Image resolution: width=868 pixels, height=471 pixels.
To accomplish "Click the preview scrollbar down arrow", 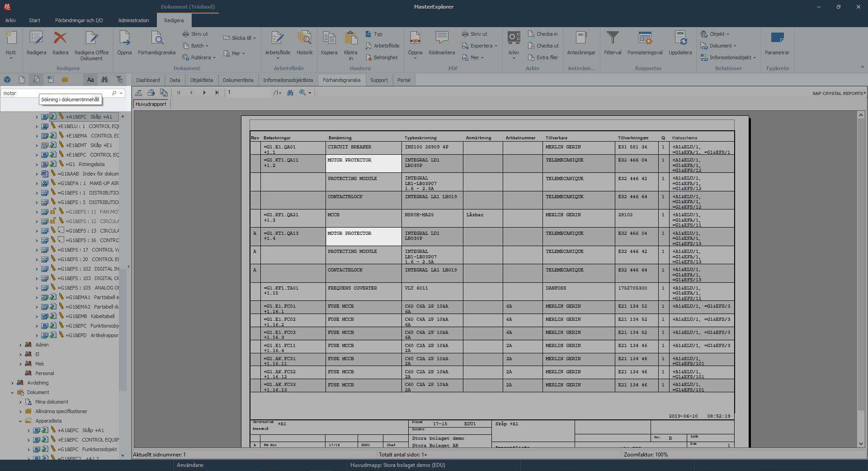I will pos(861,444).
